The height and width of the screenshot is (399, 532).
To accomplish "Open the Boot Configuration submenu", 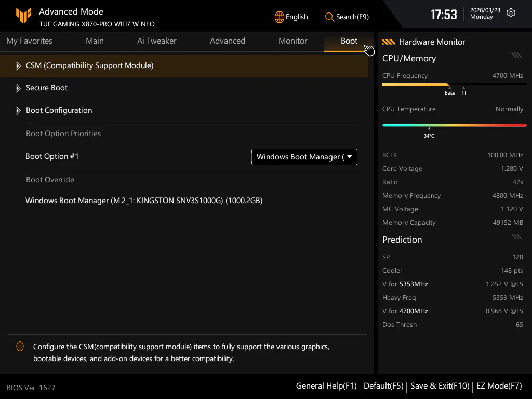I will point(59,110).
